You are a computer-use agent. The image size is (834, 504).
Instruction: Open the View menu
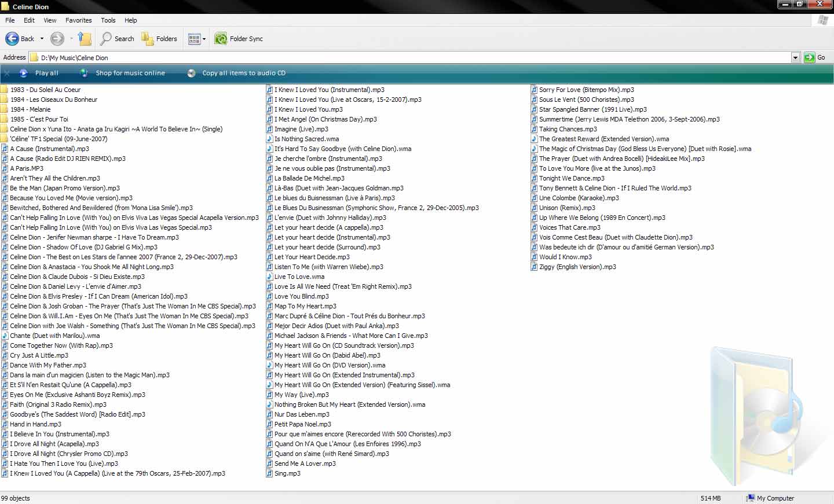coord(50,20)
